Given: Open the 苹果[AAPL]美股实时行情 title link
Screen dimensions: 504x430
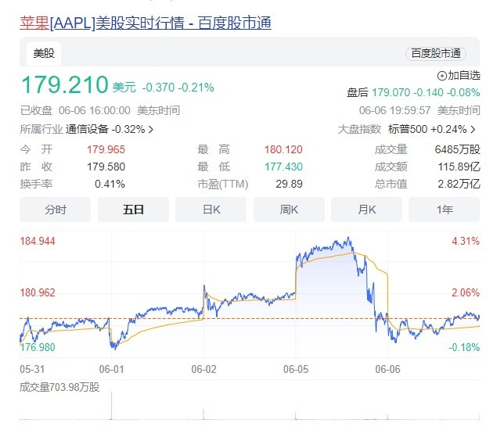Looking at the screenshot, I should pos(146,23).
